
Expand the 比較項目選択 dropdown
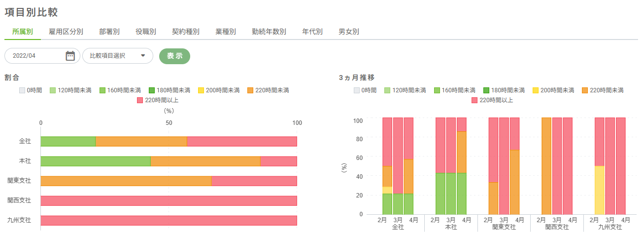(118, 56)
